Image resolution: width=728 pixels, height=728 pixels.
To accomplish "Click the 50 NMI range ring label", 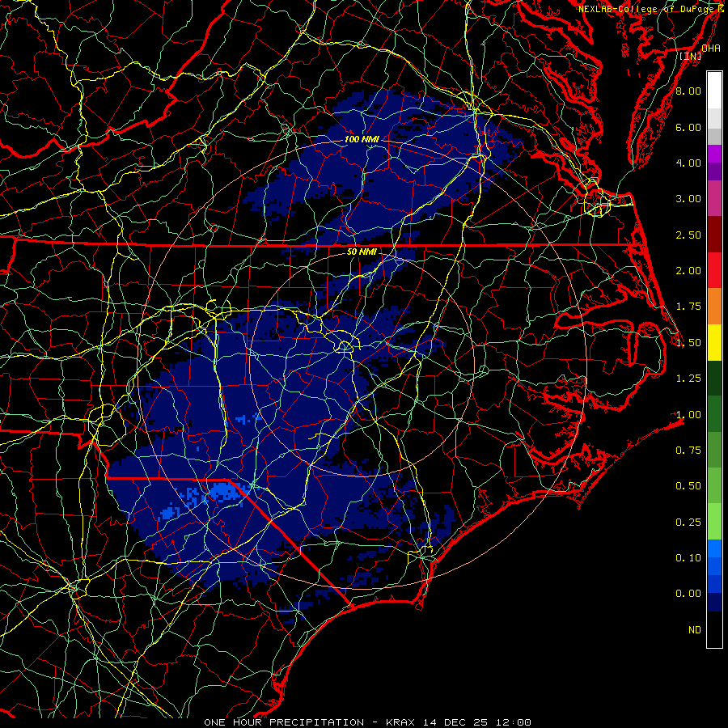I will [362, 252].
